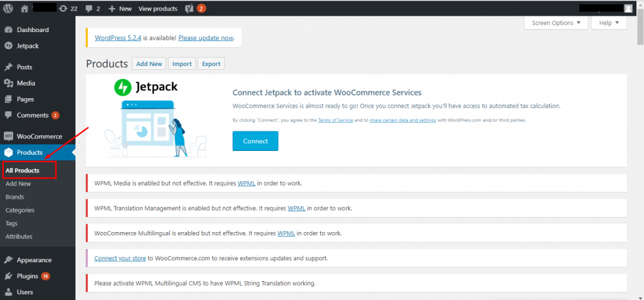
Task: Click the Yoast notification badge showing 2
Action: [201, 8]
